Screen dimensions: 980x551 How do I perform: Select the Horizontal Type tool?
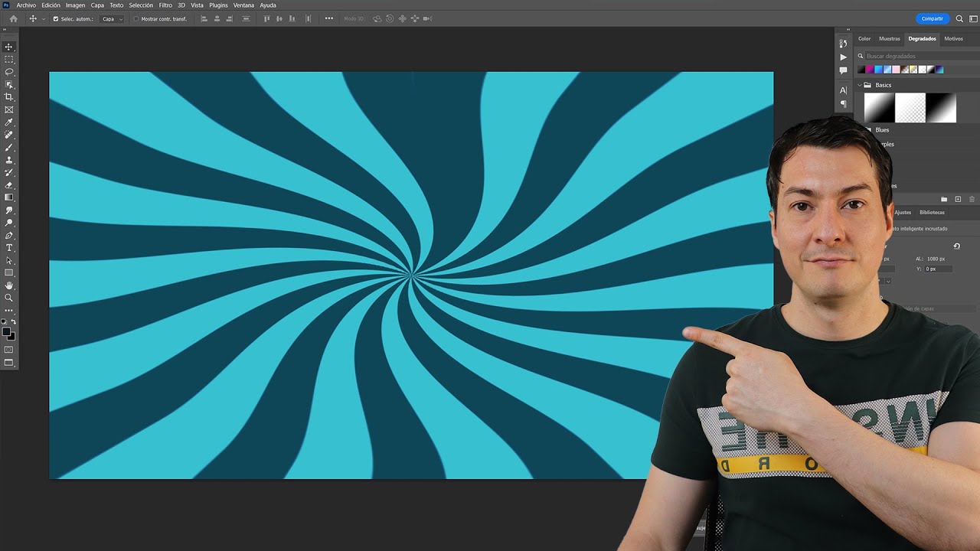(x=9, y=248)
